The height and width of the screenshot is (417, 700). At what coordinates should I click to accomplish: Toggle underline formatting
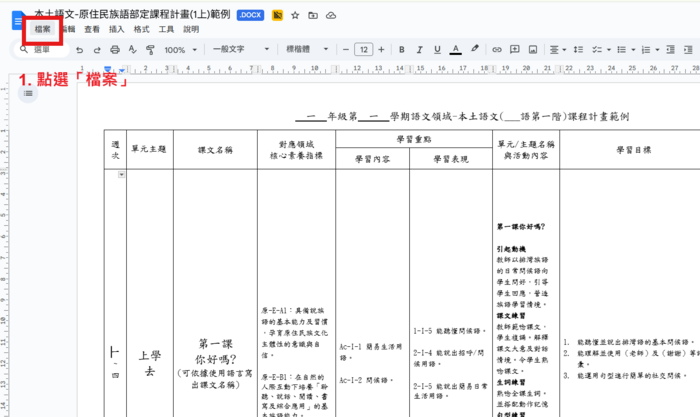(x=436, y=49)
